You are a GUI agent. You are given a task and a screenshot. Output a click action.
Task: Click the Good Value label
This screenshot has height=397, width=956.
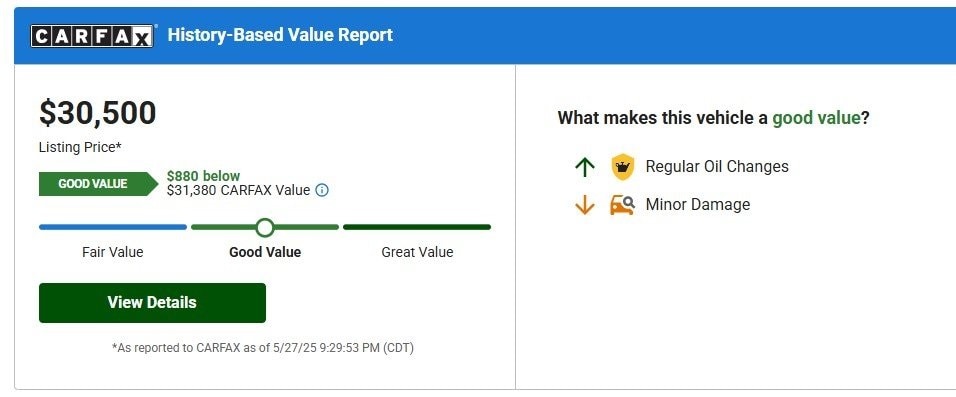[x=265, y=252]
